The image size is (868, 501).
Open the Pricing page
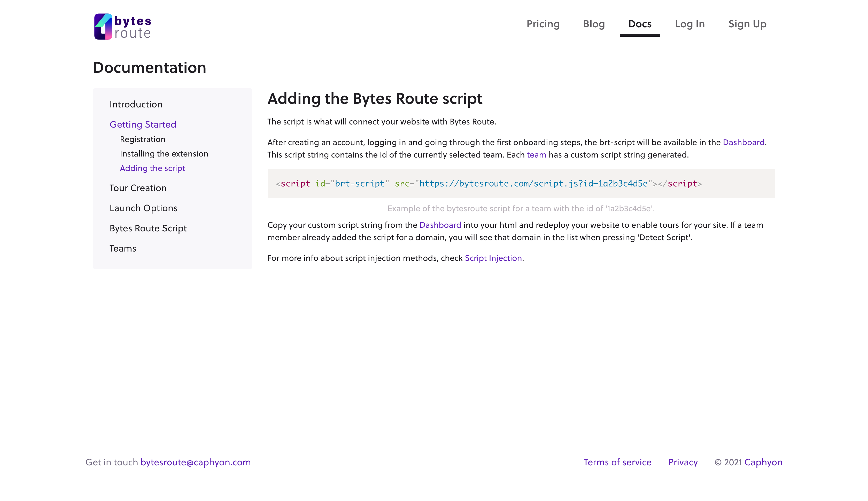coord(543,24)
